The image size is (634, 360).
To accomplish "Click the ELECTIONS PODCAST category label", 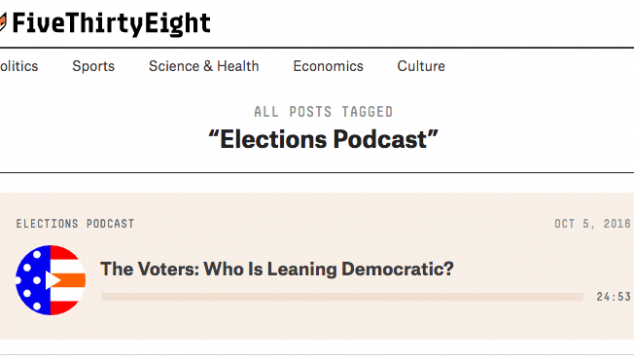I will [x=75, y=224].
